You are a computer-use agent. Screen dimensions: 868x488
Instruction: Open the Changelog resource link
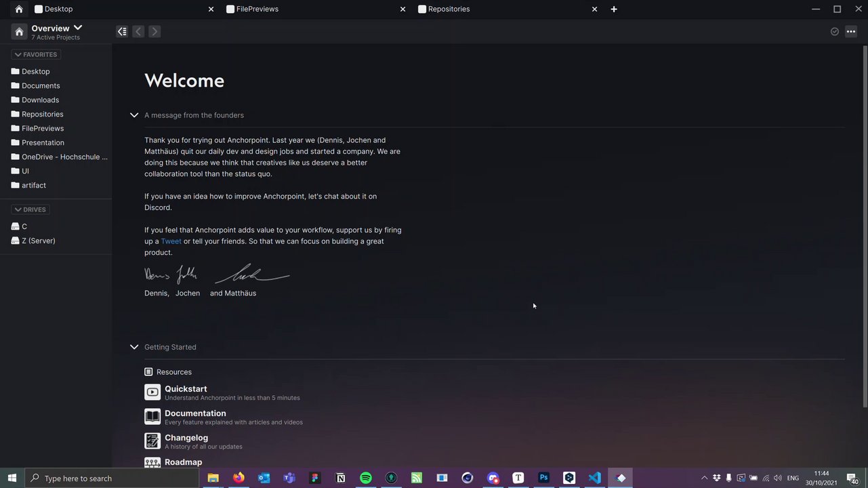click(186, 438)
